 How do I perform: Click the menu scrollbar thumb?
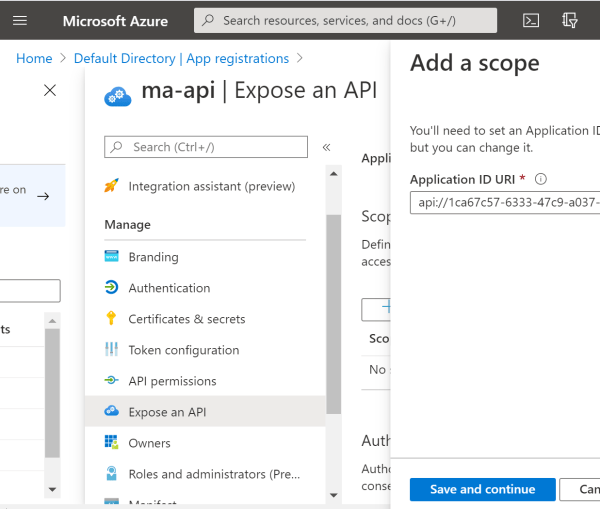(334, 314)
